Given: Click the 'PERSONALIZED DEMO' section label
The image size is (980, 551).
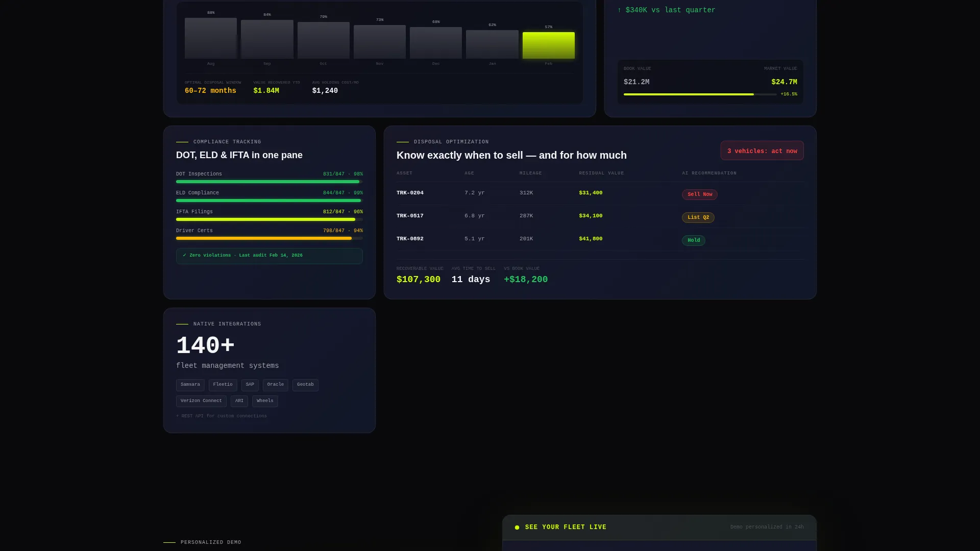Looking at the screenshot, I should click(x=211, y=543).
